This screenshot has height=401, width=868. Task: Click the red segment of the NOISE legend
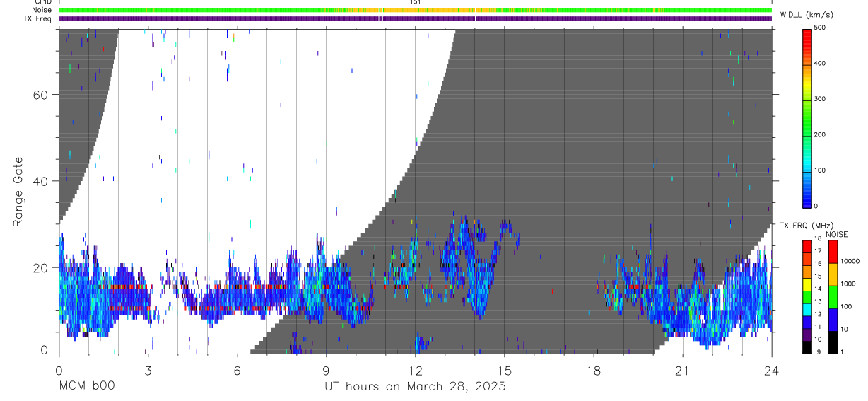833,252
